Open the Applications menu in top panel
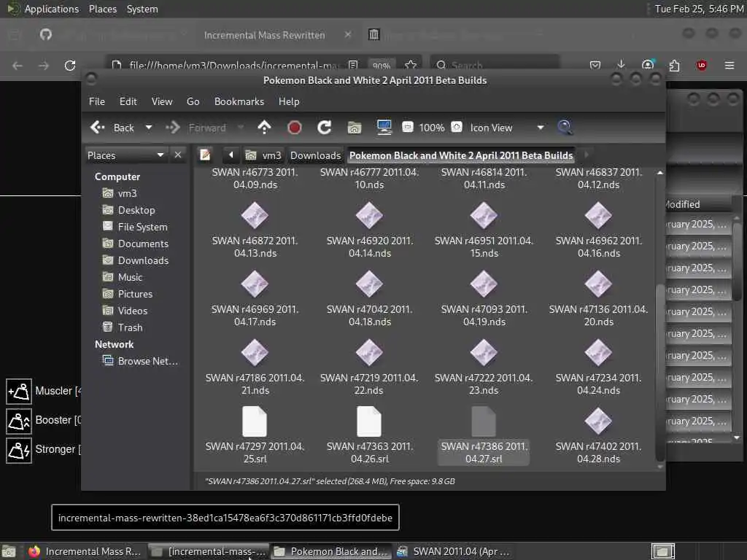 52,9
